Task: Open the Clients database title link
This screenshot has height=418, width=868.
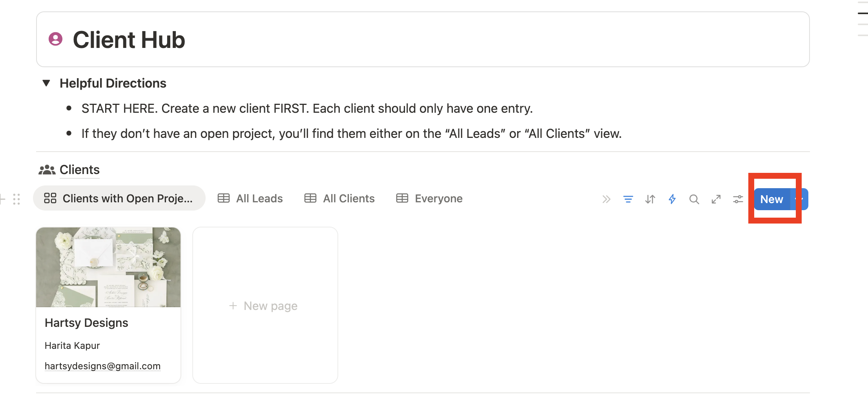Action: [x=80, y=170]
